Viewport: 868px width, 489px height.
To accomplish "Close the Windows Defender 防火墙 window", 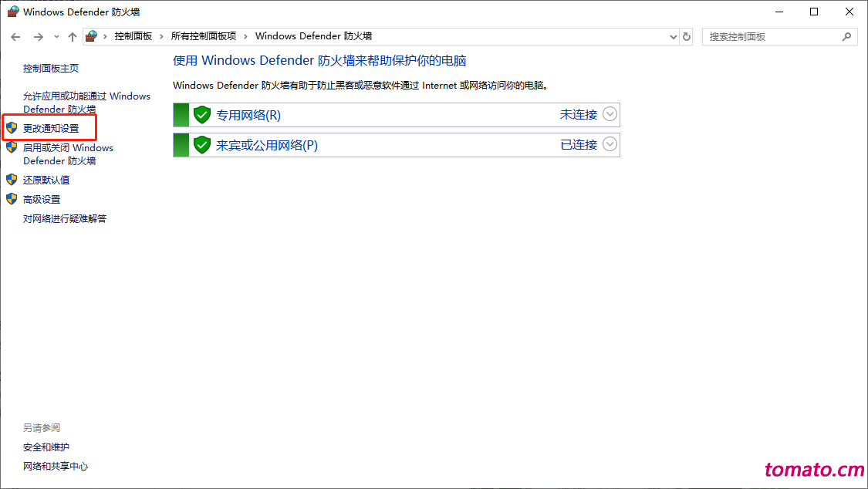I will coord(849,12).
